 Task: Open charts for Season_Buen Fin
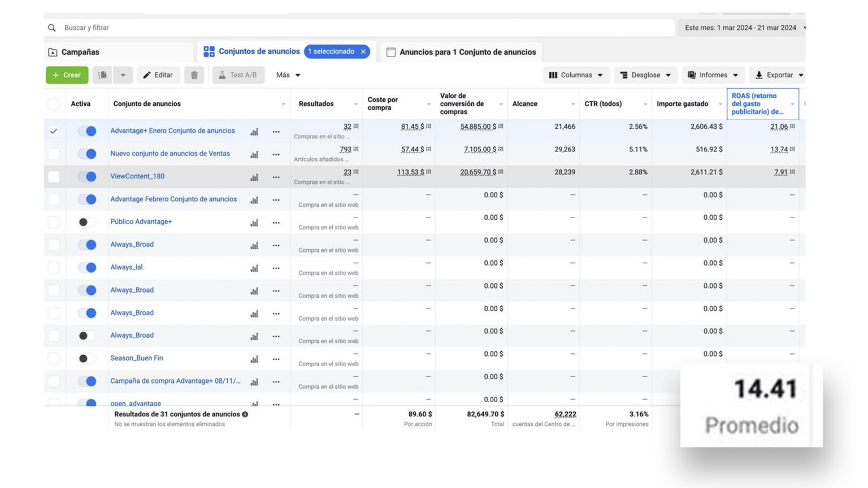pos(254,359)
